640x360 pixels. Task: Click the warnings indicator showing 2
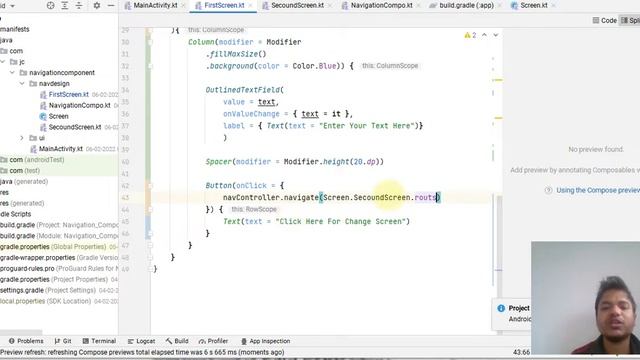tap(470, 36)
